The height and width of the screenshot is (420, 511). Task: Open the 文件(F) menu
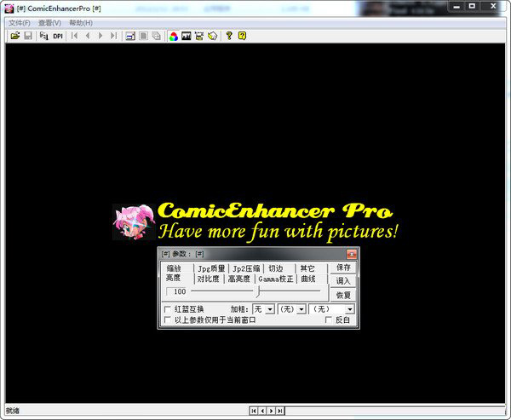19,22
